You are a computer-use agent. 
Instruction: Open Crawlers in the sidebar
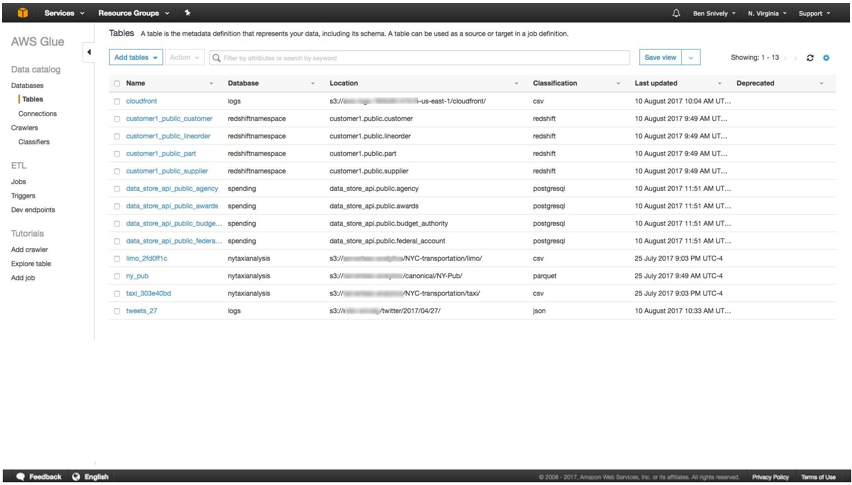(x=24, y=128)
